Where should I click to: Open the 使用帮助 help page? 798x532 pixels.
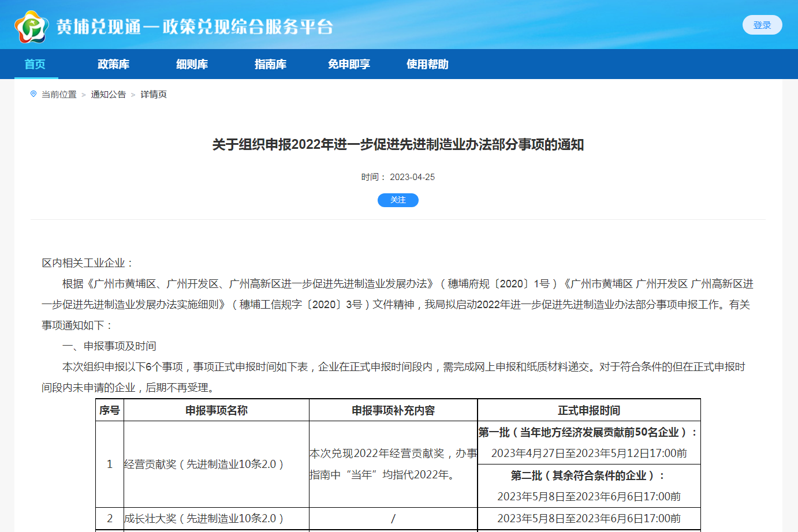[x=427, y=64]
